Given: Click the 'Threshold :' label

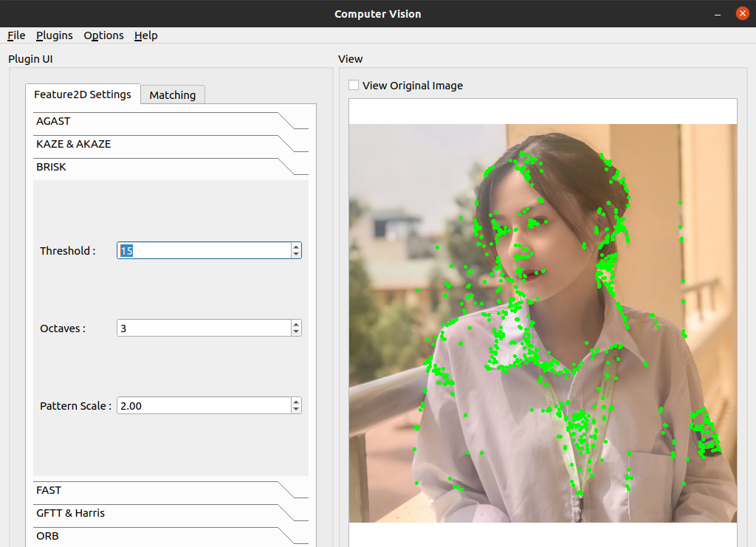Looking at the screenshot, I should click(x=67, y=251).
